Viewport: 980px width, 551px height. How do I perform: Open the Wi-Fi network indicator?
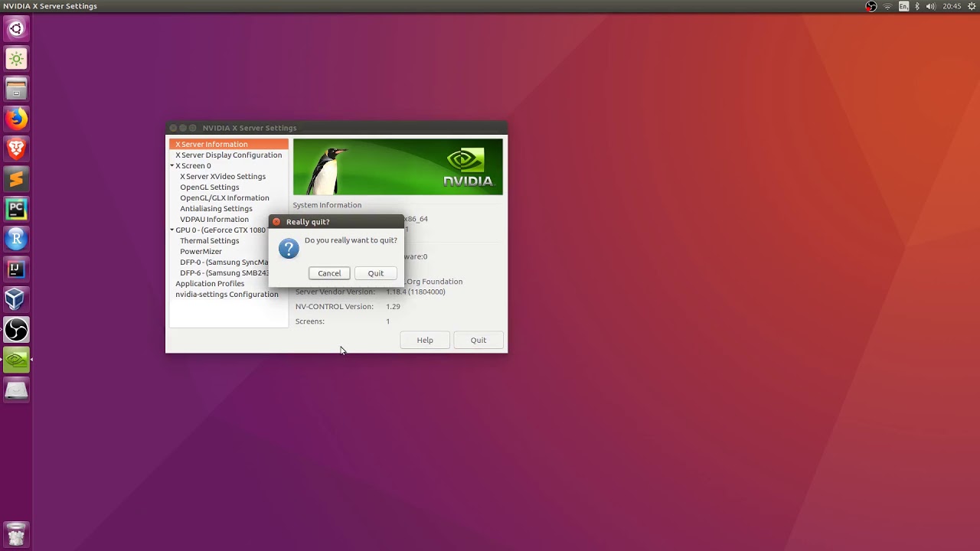pyautogui.click(x=888, y=6)
